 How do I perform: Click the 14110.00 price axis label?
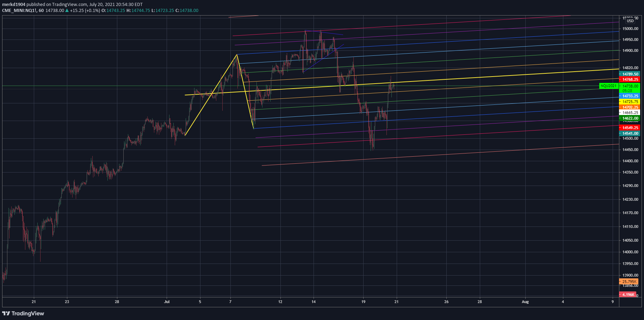pyautogui.click(x=630, y=227)
